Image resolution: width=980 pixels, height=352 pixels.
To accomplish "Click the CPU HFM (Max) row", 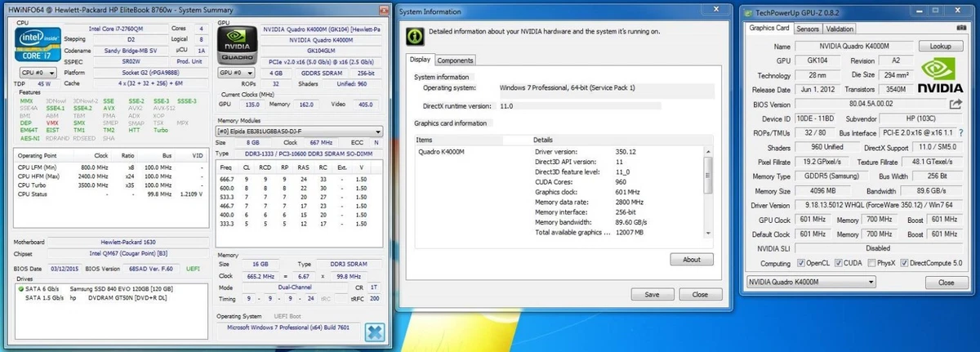I will (111, 176).
